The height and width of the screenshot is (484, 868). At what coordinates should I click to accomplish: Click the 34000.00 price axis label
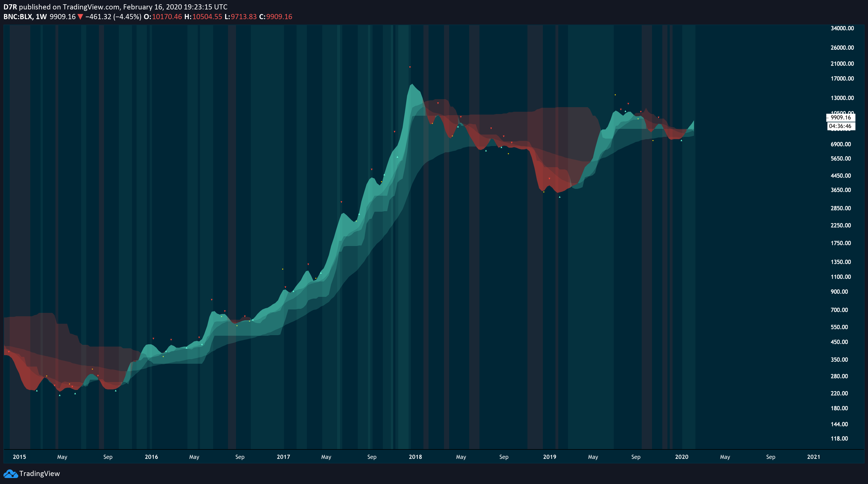pyautogui.click(x=842, y=28)
